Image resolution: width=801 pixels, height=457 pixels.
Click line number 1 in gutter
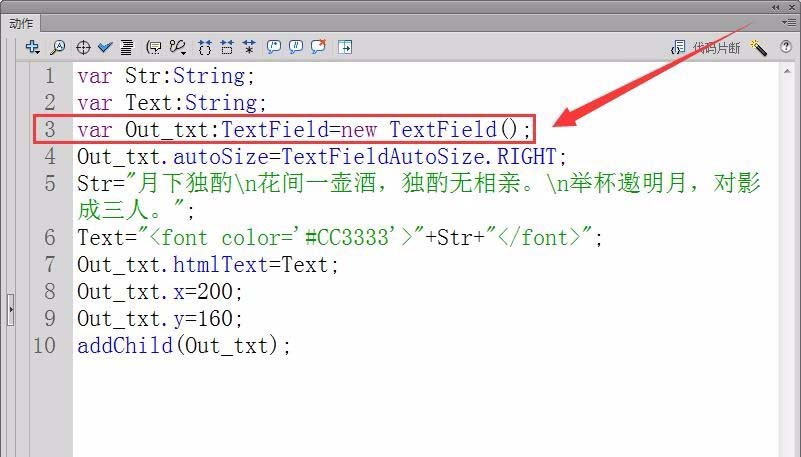[x=50, y=76]
